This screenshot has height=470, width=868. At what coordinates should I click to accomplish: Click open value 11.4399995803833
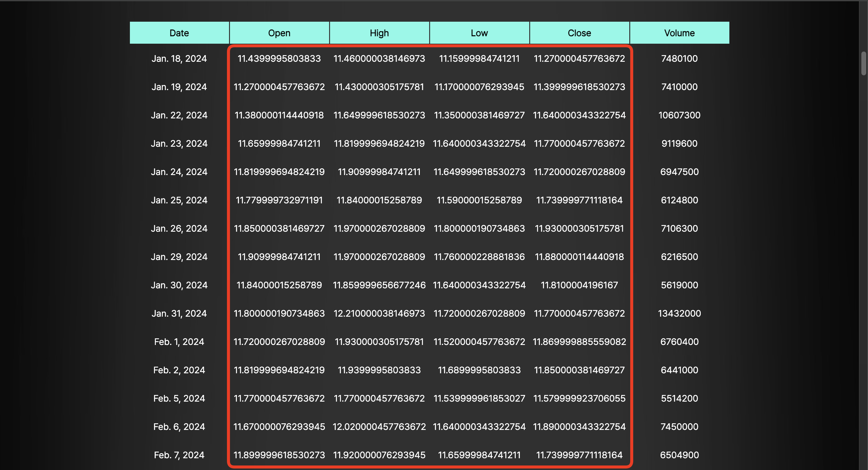279,59
